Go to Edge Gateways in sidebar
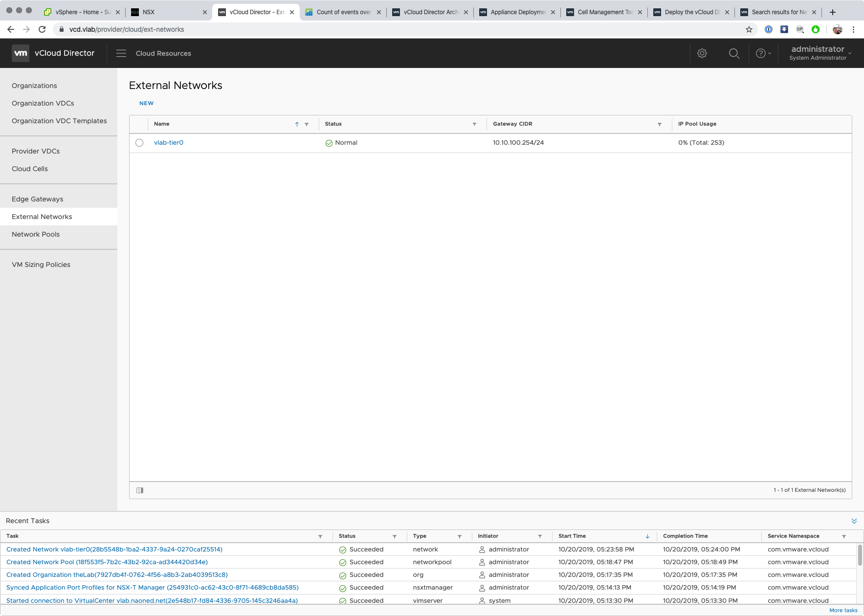864x616 pixels. pyautogui.click(x=38, y=199)
